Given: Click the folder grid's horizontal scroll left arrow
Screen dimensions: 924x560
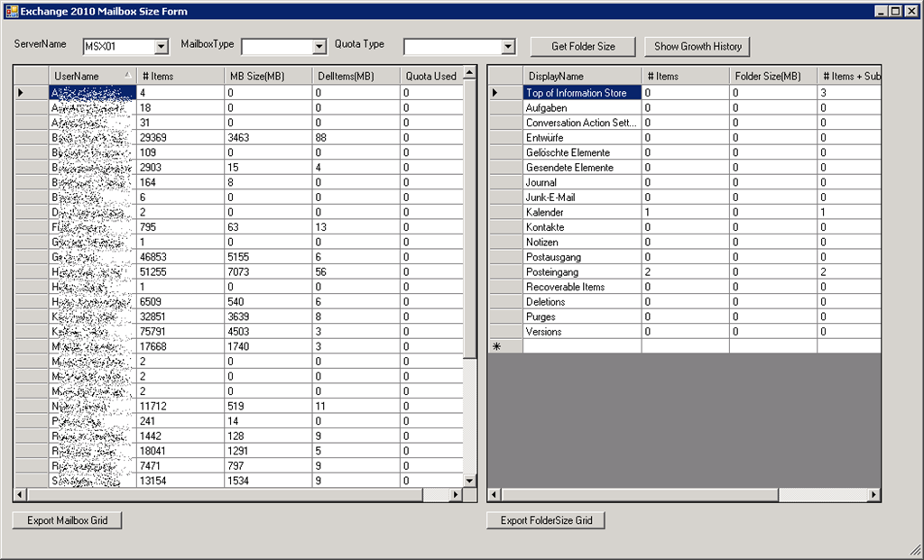Looking at the screenshot, I should pyautogui.click(x=494, y=495).
